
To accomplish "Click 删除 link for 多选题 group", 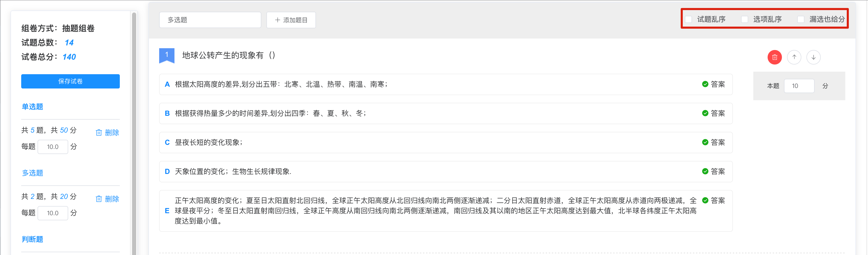I will pos(112,199).
